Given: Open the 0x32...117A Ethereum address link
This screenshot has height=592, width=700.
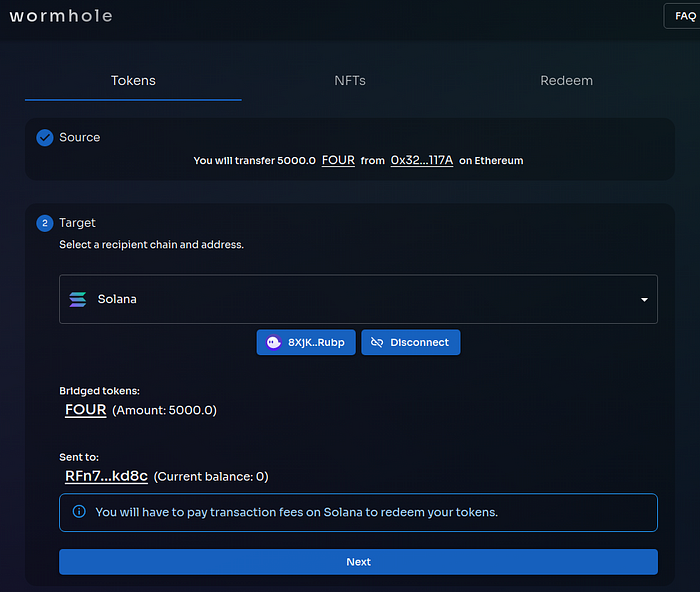Looking at the screenshot, I should (x=421, y=160).
